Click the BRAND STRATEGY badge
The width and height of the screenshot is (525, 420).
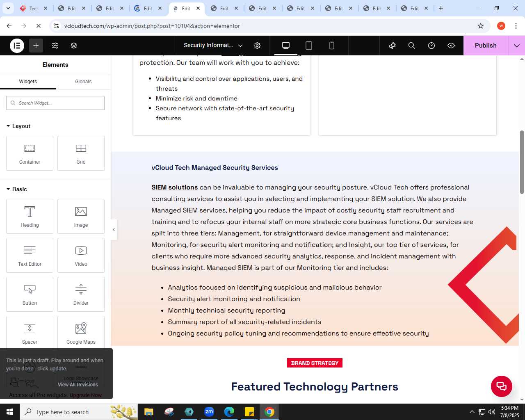coord(315,363)
